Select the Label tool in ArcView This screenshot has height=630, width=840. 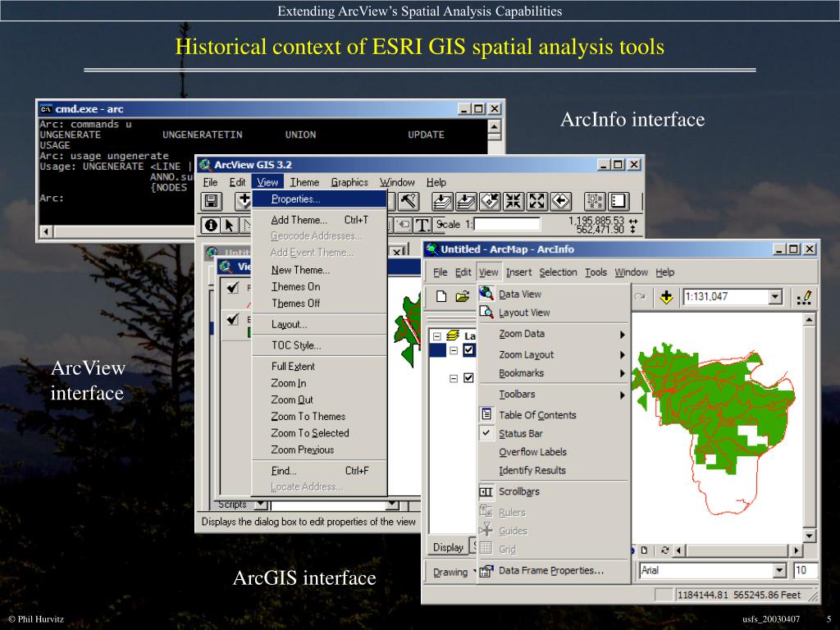[404, 225]
